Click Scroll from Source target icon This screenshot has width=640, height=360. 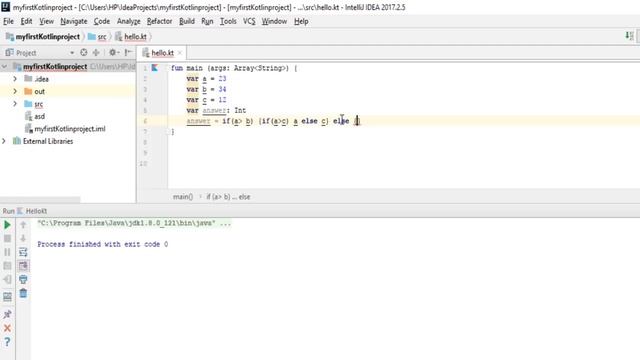click(84, 52)
